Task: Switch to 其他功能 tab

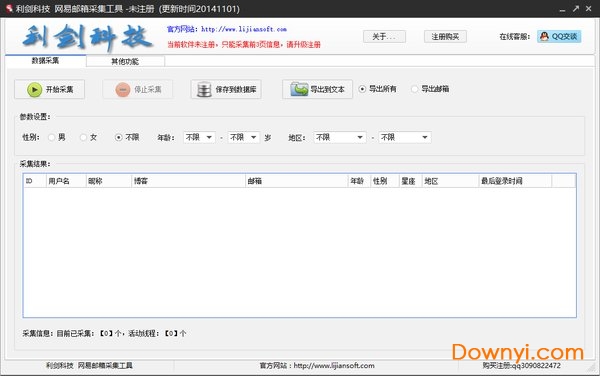Action: pyautogui.click(x=126, y=62)
